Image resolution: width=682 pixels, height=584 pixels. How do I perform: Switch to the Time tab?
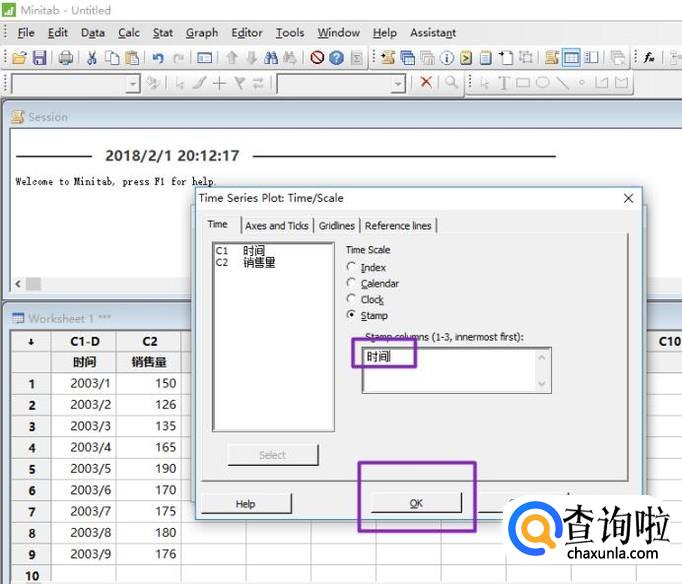coord(217,224)
